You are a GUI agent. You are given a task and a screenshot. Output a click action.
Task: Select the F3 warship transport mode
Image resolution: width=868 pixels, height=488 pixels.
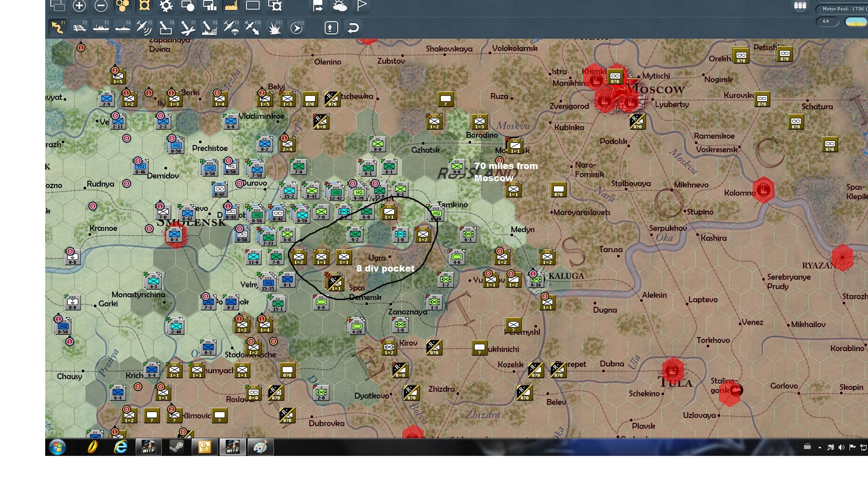coord(101,28)
